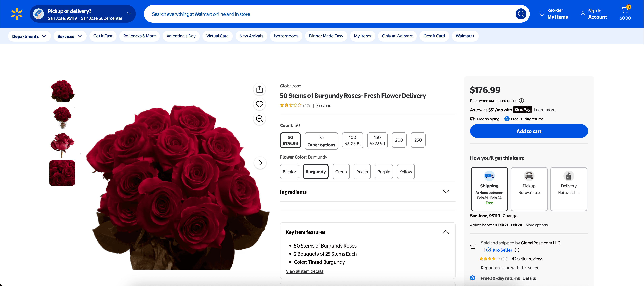Screen dimensions: 644x286
Task: Open the Valentine's Day category
Action: point(181,36)
